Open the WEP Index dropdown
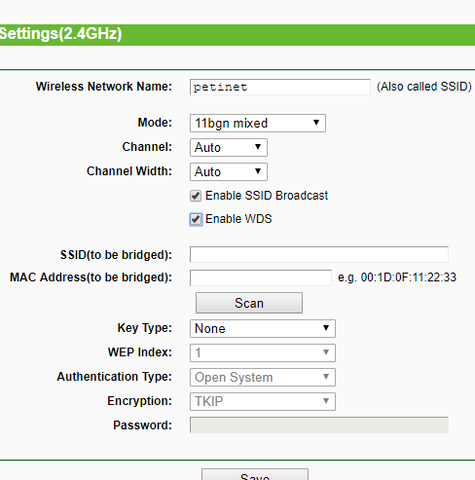 click(x=263, y=353)
